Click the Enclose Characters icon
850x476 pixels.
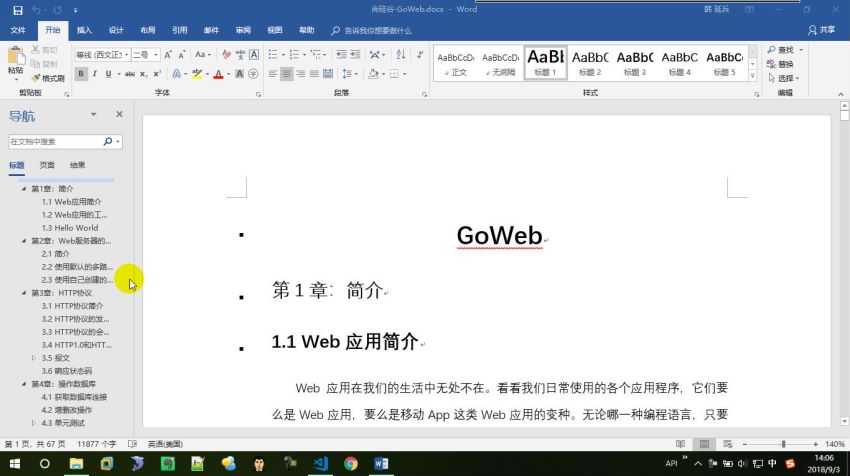tap(253, 74)
